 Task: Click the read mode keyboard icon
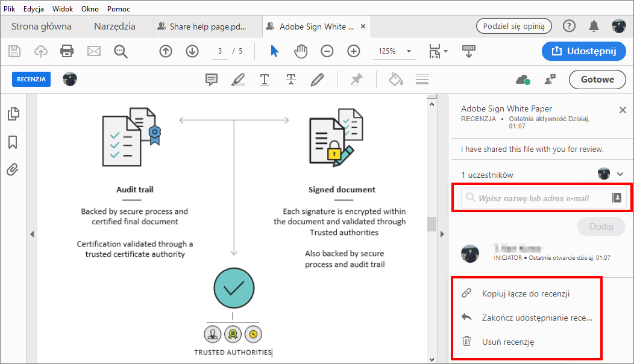[469, 51]
